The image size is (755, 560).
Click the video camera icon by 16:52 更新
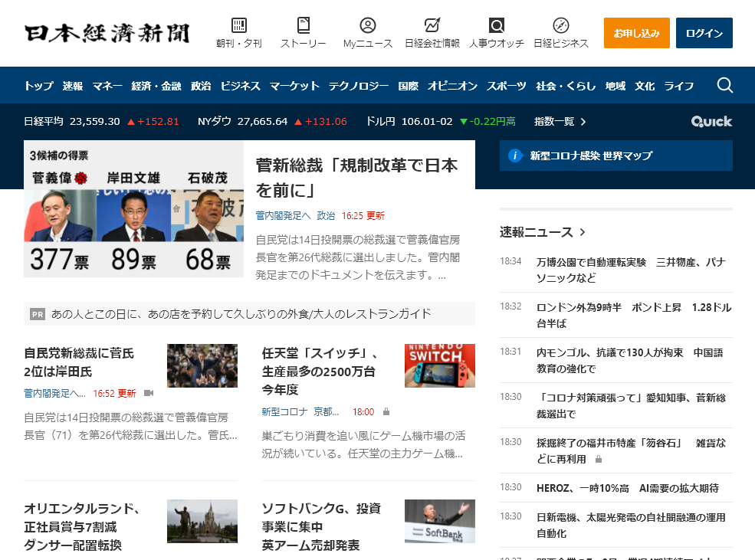point(149,393)
